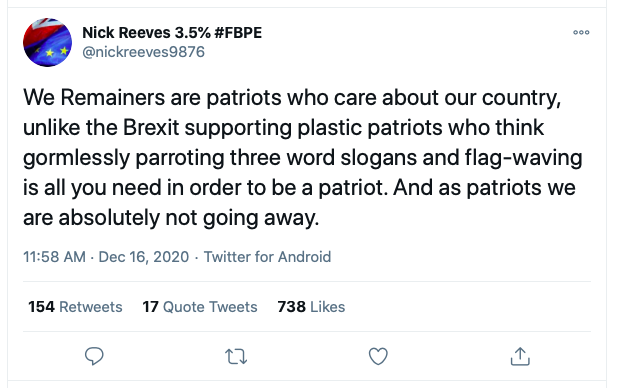The height and width of the screenshot is (388, 617).
Task: Click the reply speech bubble icon
Action: [x=94, y=356]
